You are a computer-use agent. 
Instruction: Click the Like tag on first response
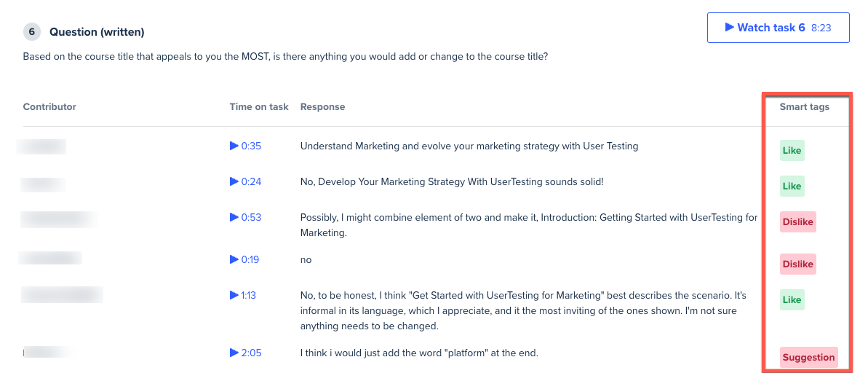pos(792,151)
